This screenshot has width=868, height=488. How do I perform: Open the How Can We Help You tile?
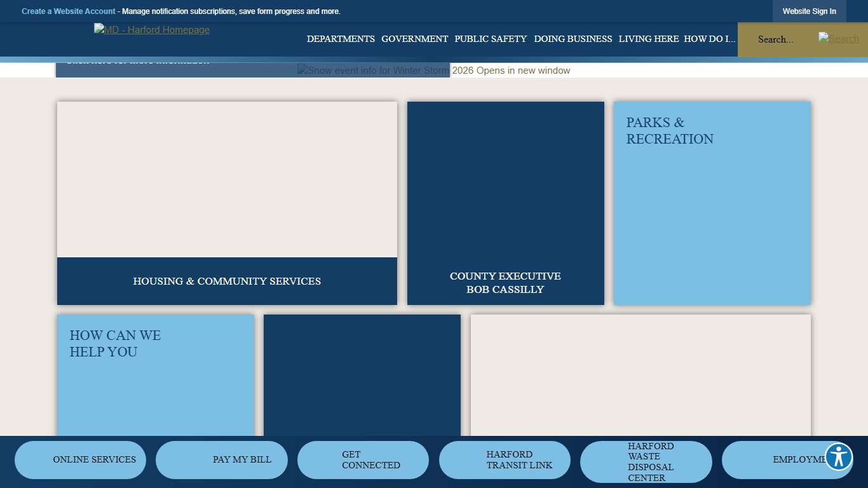pyautogui.click(x=155, y=375)
